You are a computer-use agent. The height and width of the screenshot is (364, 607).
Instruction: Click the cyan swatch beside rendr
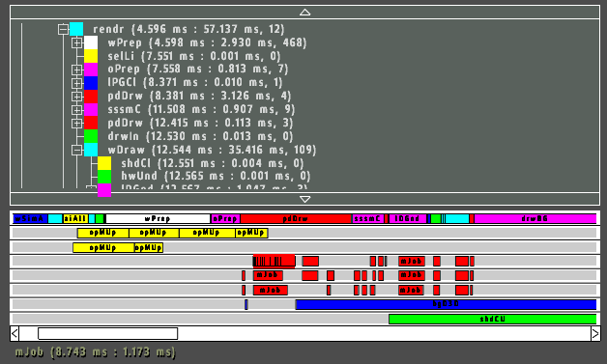pyautogui.click(x=76, y=29)
